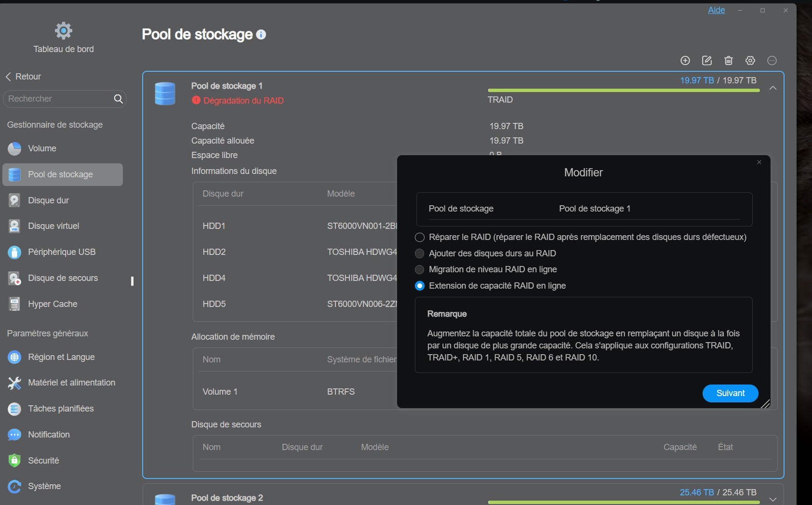Image resolution: width=812 pixels, height=505 pixels.
Task: Click the BTRFS file system value
Action: point(341,392)
